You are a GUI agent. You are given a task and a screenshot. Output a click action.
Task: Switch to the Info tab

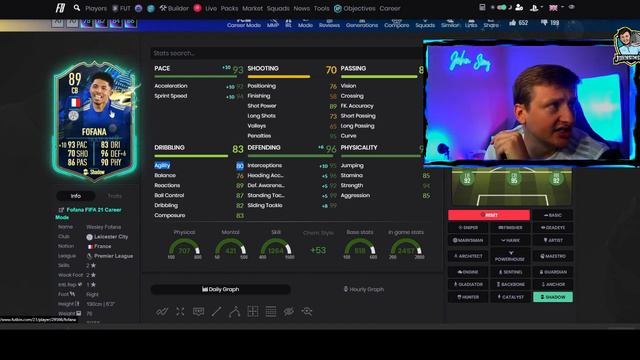pyautogui.click(x=76, y=196)
